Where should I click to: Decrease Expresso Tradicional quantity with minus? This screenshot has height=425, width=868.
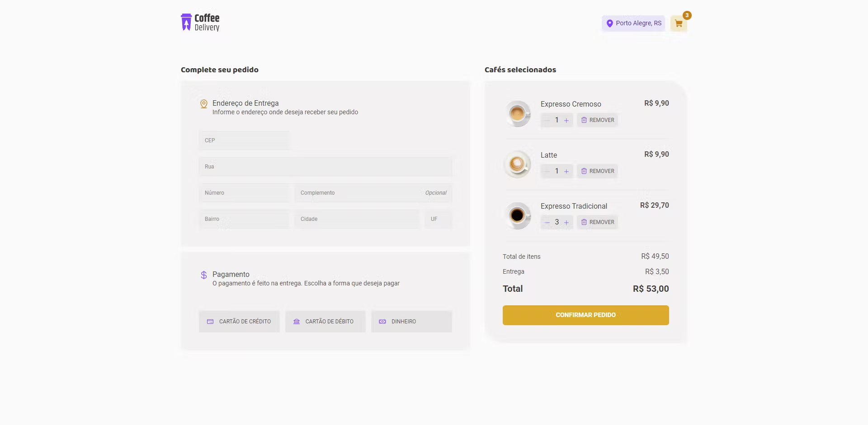tap(547, 222)
